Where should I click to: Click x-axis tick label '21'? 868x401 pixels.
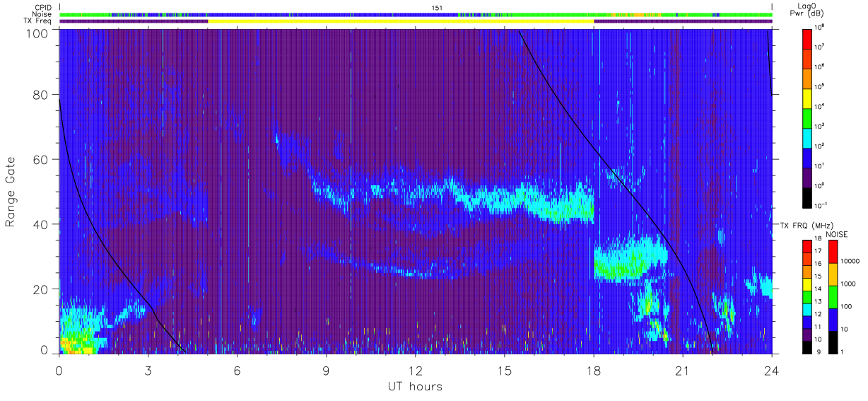pyautogui.click(x=682, y=370)
